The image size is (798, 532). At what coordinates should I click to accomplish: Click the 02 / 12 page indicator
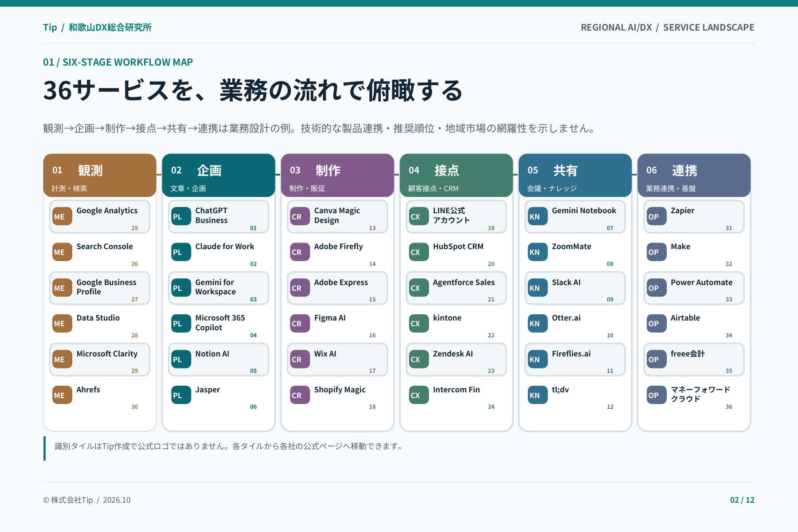[742, 500]
